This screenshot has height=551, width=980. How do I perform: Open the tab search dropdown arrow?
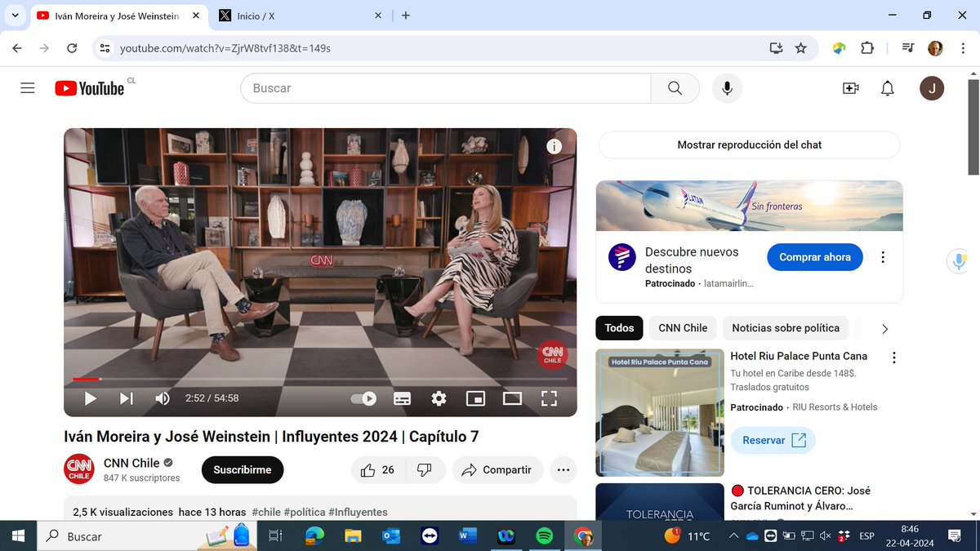click(15, 16)
